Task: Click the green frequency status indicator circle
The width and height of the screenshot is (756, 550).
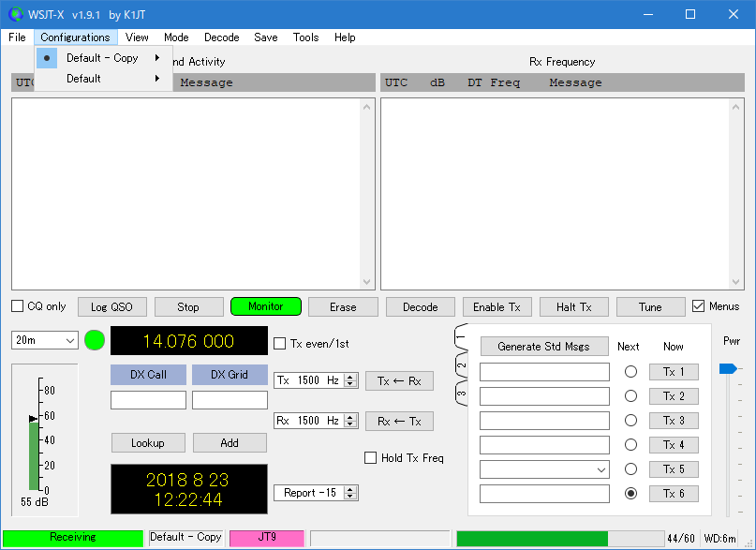Action: click(95, 340)
